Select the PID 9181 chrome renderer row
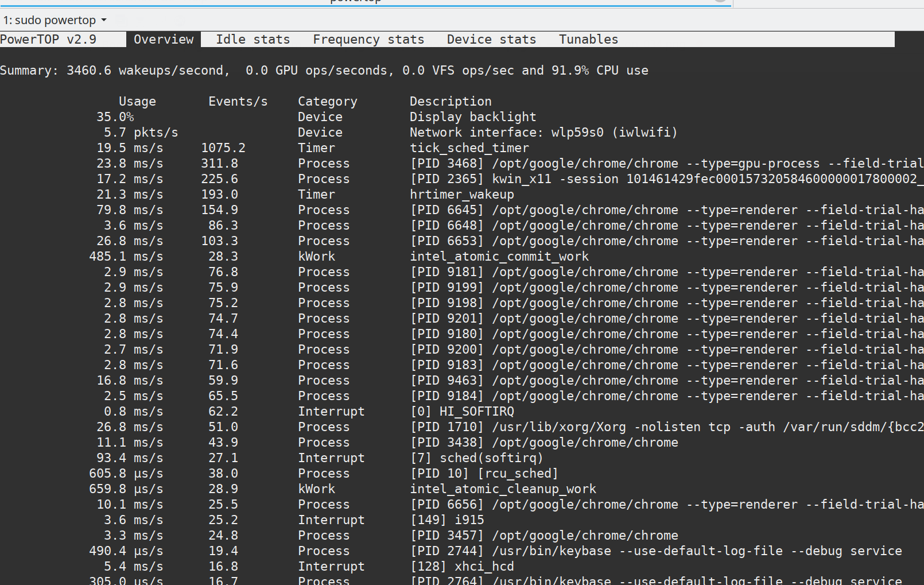Image resolution: width=924 pixels, height=585 pixels. tap(462, 272)
